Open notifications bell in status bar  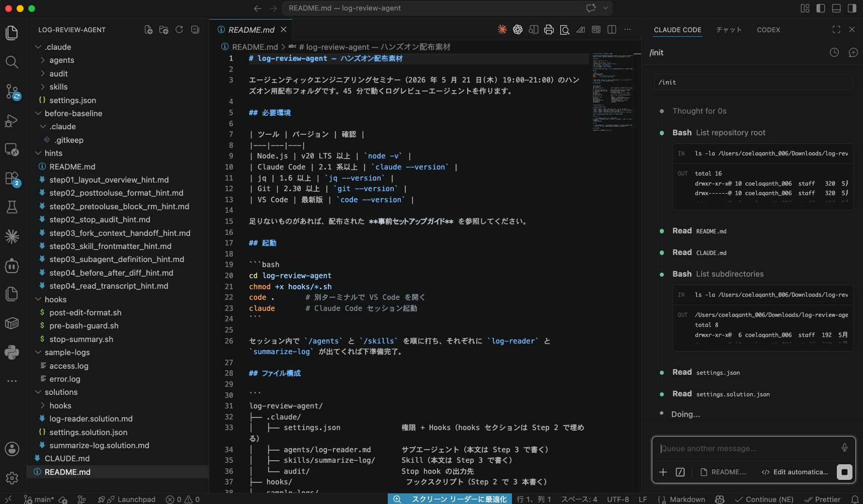854,499
